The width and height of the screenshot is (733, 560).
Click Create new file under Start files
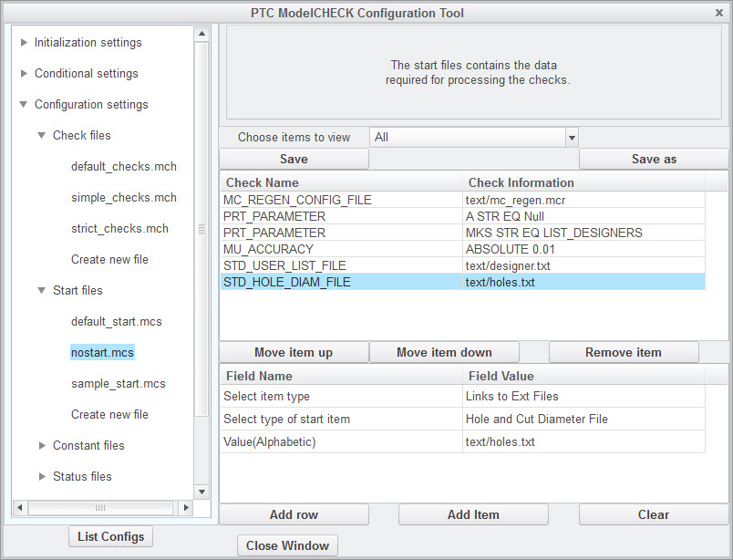point(109,414)
